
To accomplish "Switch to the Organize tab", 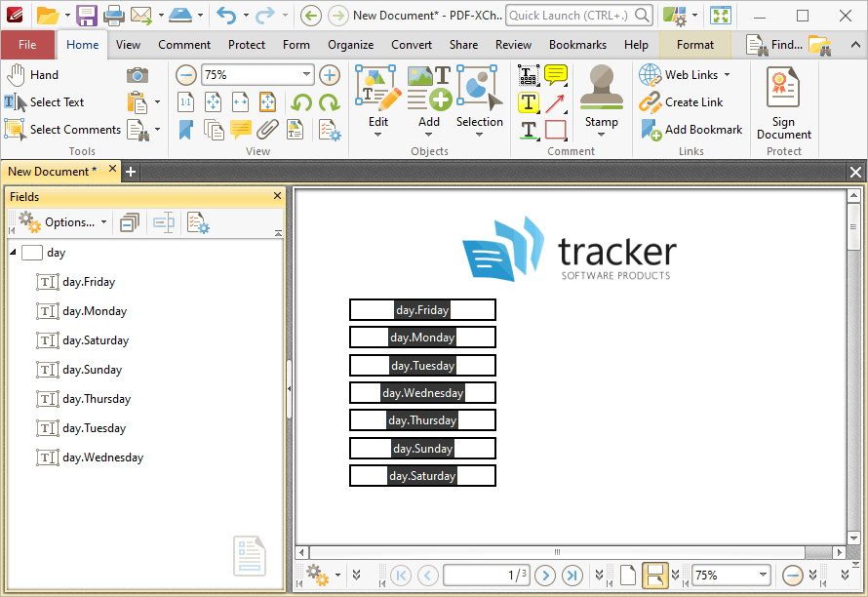I will 350,45.
